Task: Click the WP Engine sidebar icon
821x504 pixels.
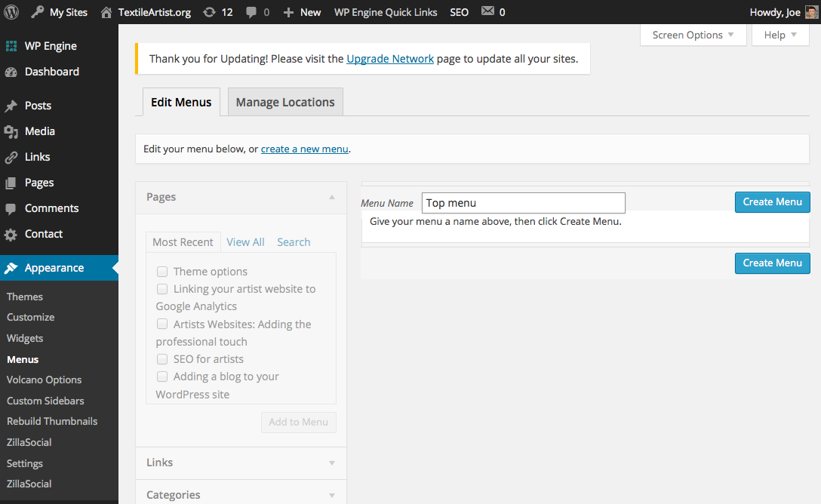Action: pos(11,46)
